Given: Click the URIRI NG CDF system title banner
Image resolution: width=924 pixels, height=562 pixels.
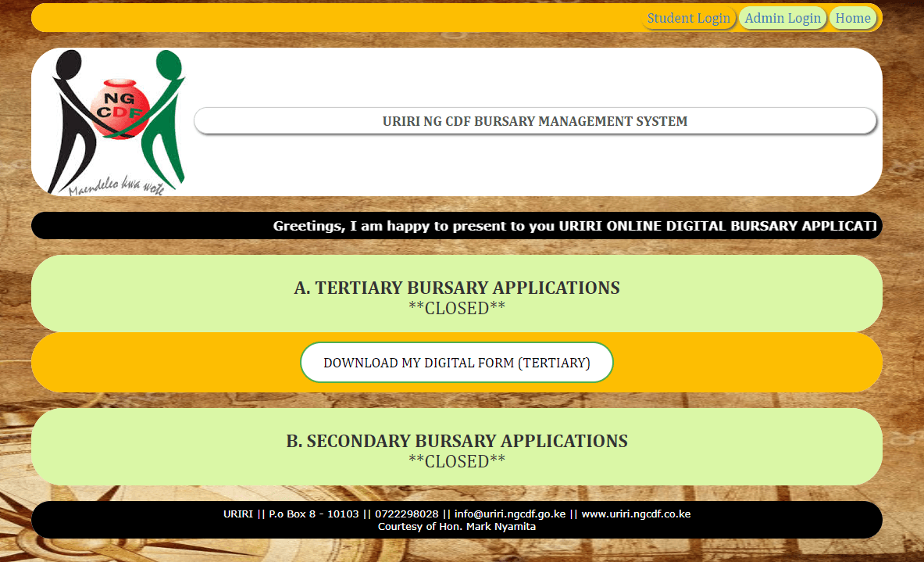Looking at the screenshot, I should pos(535,120).
